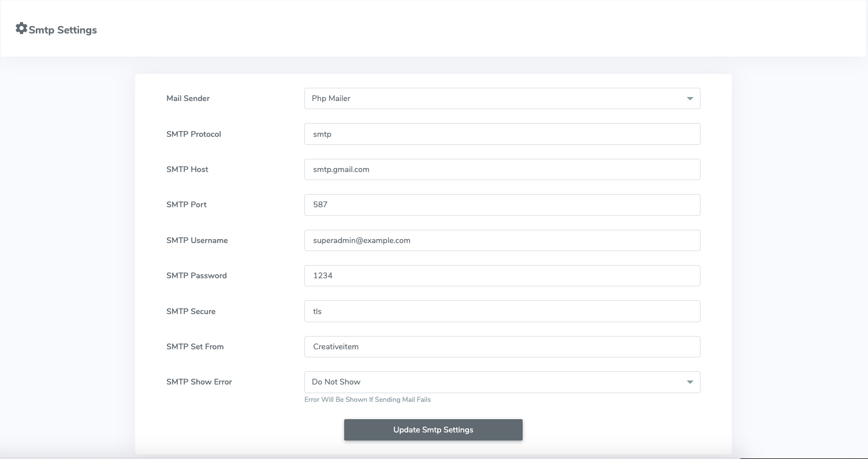
Task: Click the error help text under Show Error
Action: 367,400
